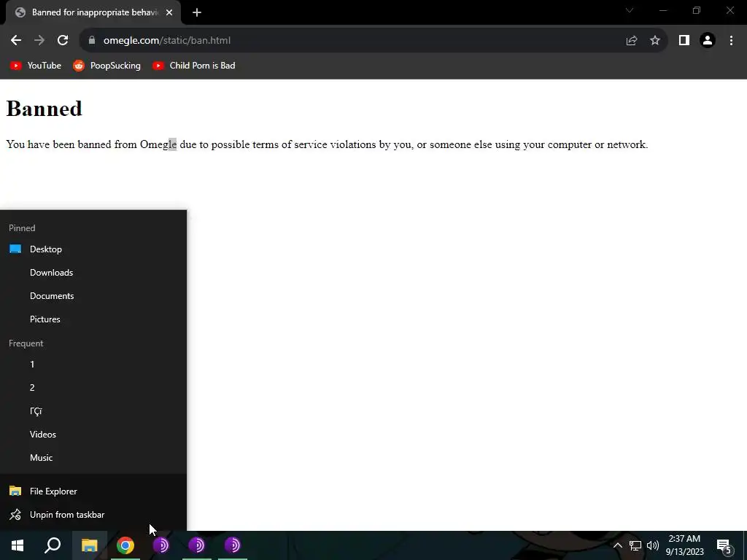Viewport: 747px width, 560px height.
Task: Open Videos from frequent list
Action: coord(93,435)
